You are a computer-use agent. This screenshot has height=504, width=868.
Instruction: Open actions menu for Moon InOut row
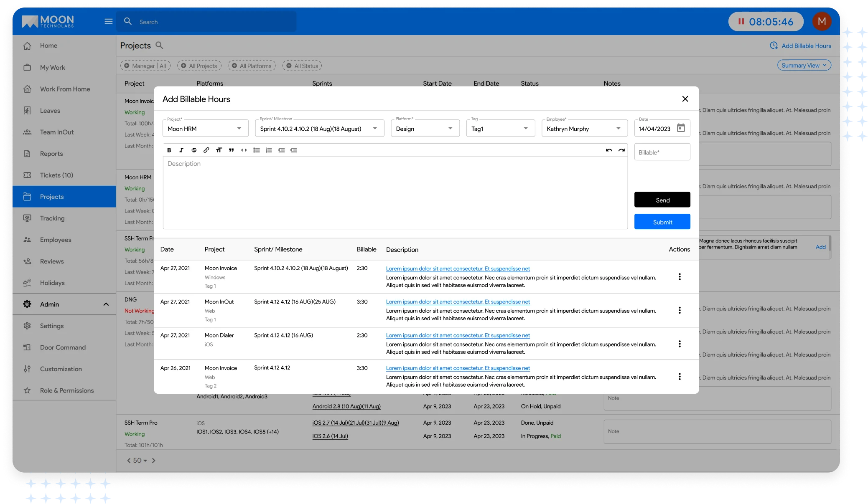[680, 310]
